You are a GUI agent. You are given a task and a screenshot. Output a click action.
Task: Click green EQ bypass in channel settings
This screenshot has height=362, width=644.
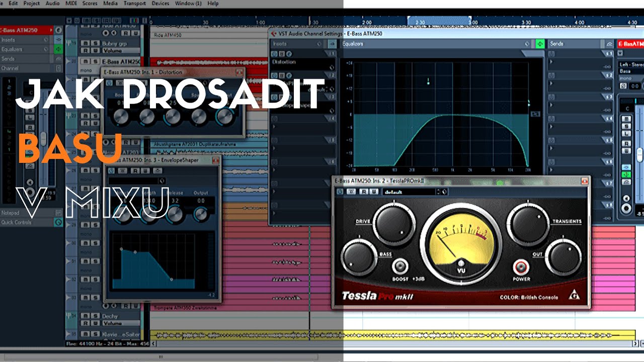pyautogui.click(x=539, y=44)
